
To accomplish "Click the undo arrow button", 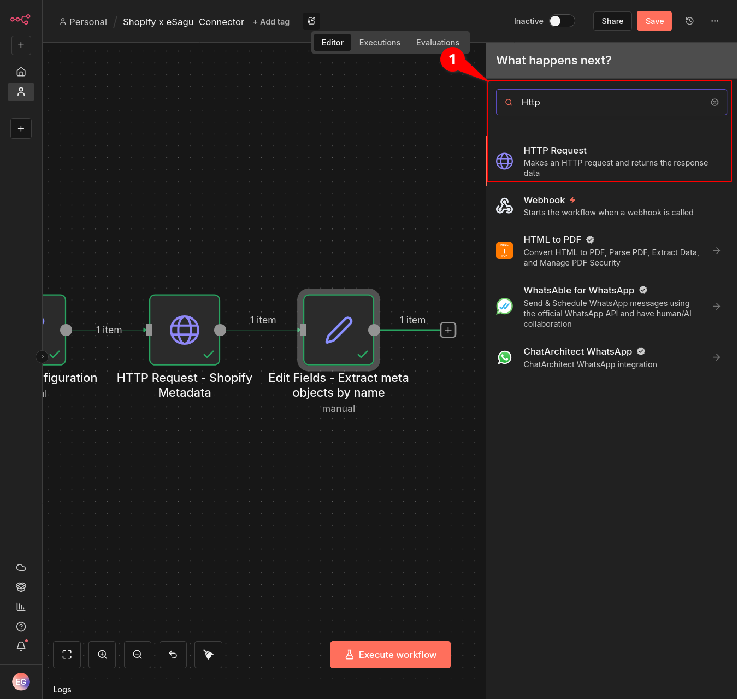I will (173, 655).
